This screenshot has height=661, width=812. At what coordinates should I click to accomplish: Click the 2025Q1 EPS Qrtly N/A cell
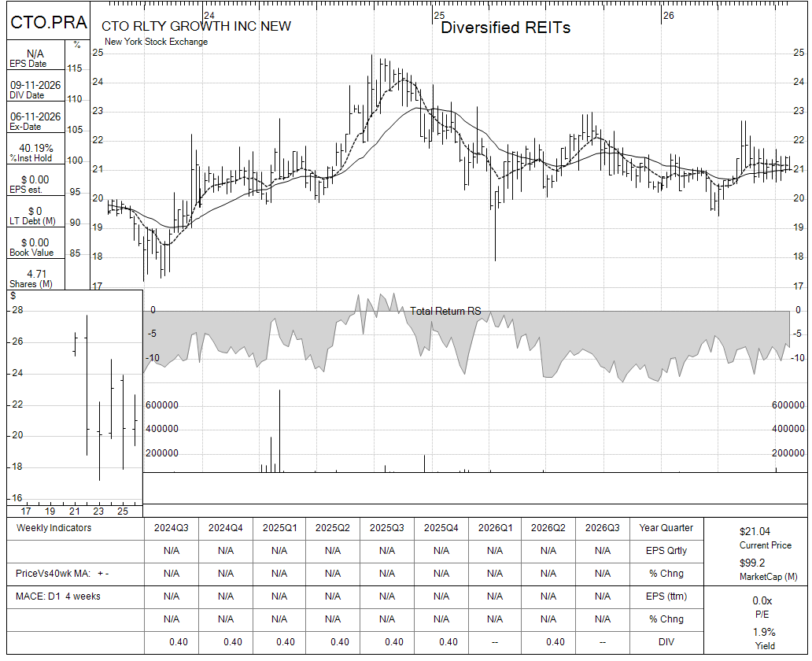[x=279, y=551]
